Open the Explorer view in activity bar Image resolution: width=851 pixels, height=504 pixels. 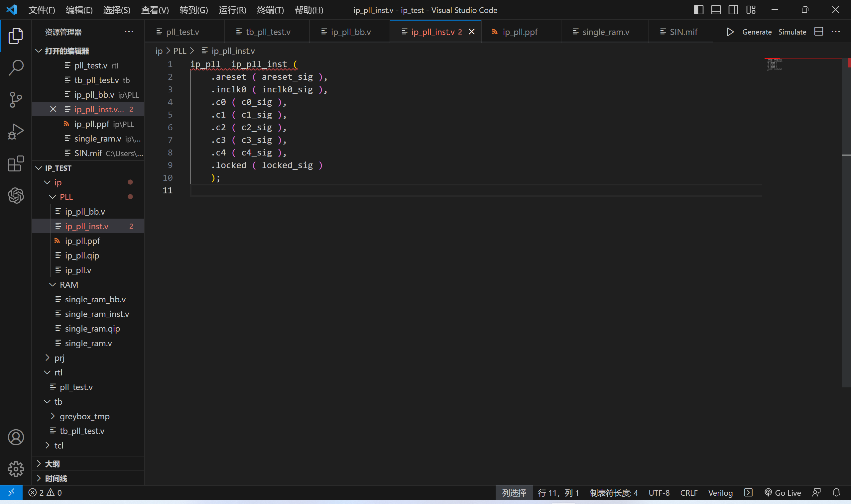coord(16,36)
